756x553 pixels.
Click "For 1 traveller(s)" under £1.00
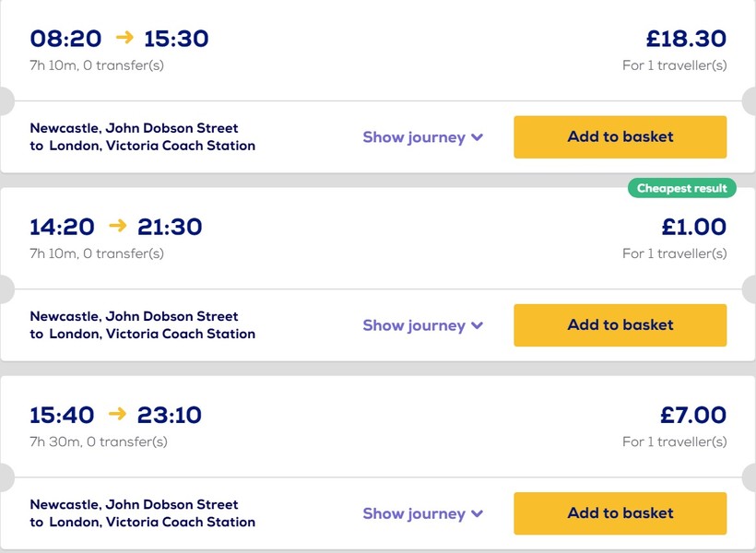tap(674, 253)
